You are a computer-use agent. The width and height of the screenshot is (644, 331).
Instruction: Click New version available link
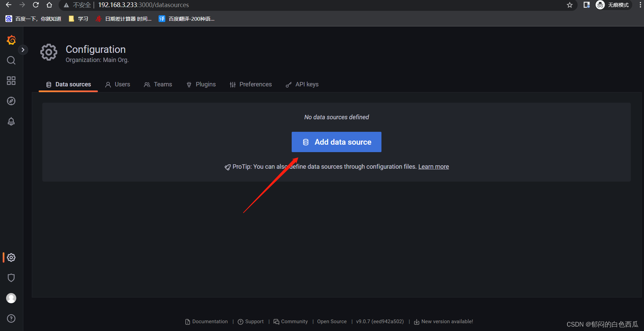tap(443, 322)
